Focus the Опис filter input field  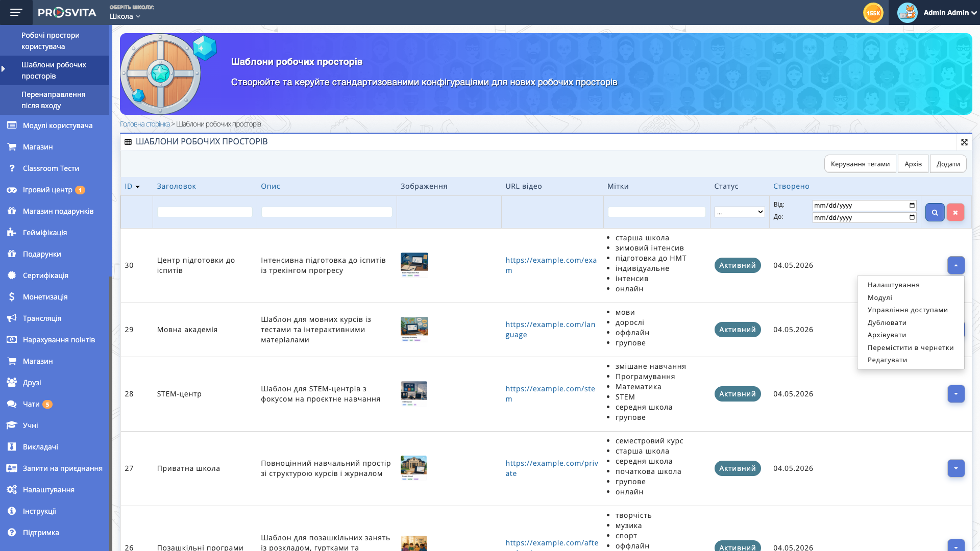(327, 212)
